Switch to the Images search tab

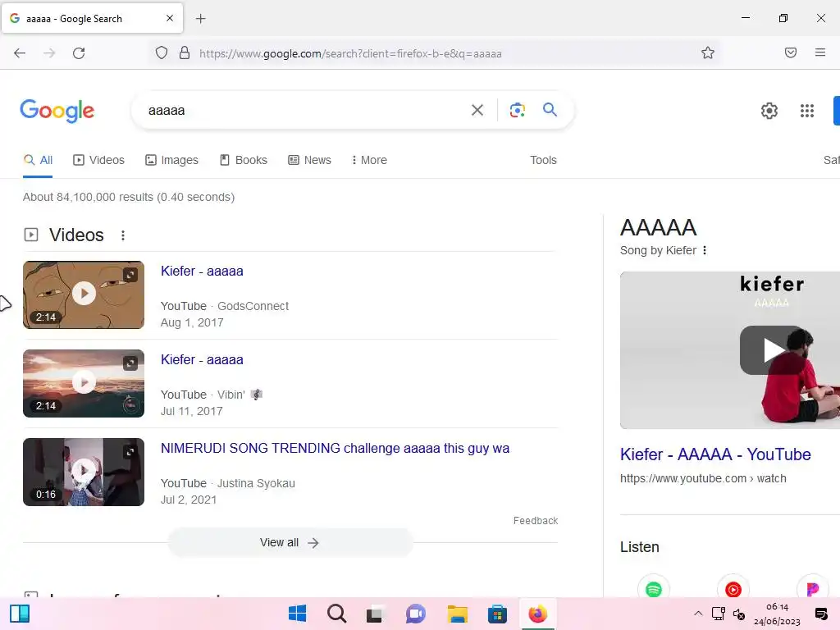[171, 160]
